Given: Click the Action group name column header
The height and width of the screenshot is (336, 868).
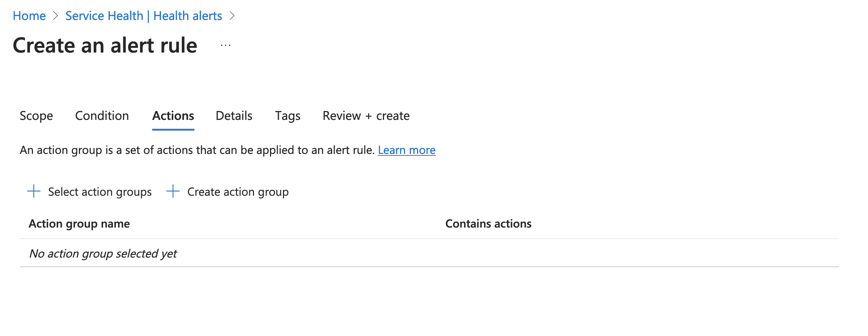Looking at the screenshot, I should pos(80,224).
